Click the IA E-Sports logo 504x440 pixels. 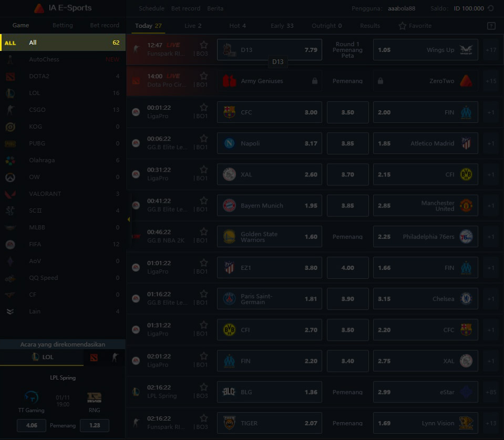tap(63, 8)
